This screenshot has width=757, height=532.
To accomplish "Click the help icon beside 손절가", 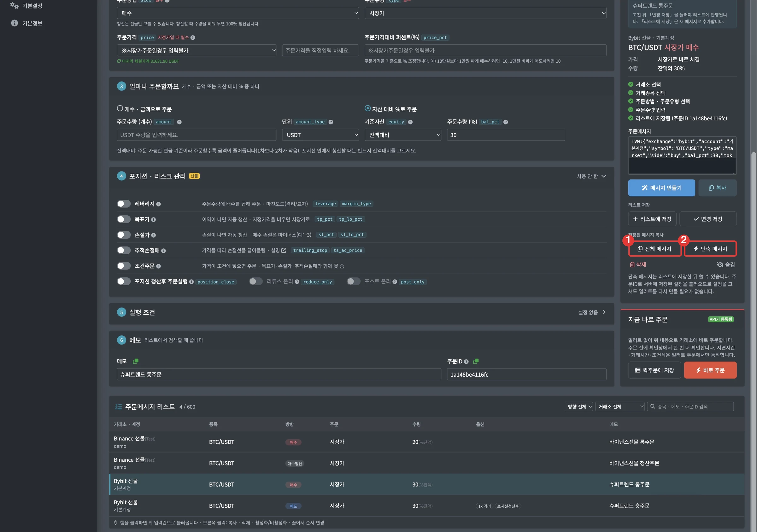I will coord(153,235).
